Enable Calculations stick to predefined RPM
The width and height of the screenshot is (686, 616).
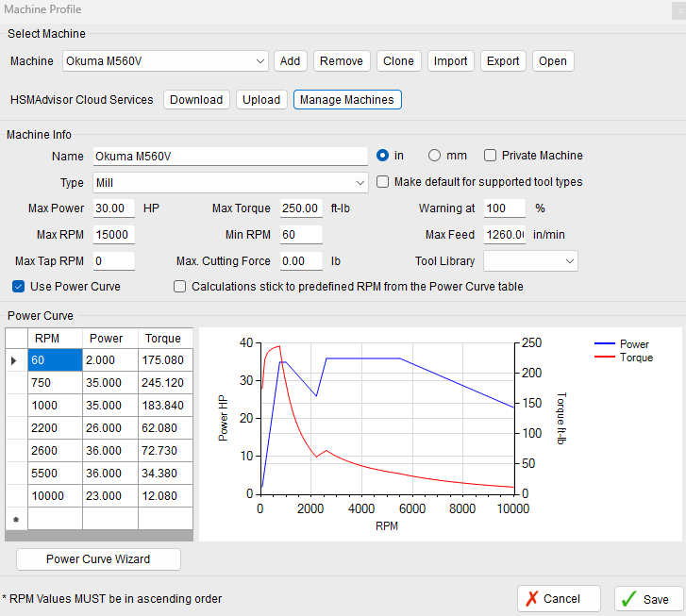tap(180, 287)
